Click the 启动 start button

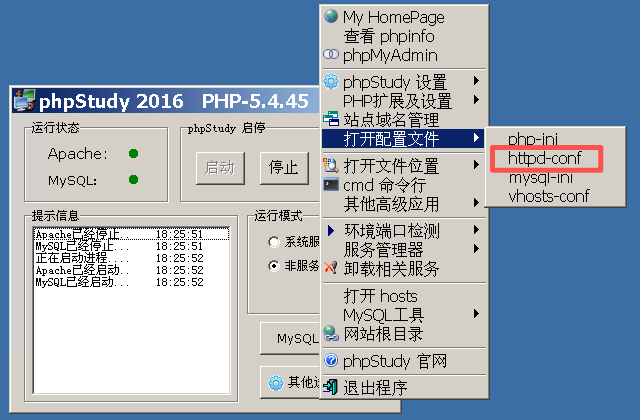(220, 168)
